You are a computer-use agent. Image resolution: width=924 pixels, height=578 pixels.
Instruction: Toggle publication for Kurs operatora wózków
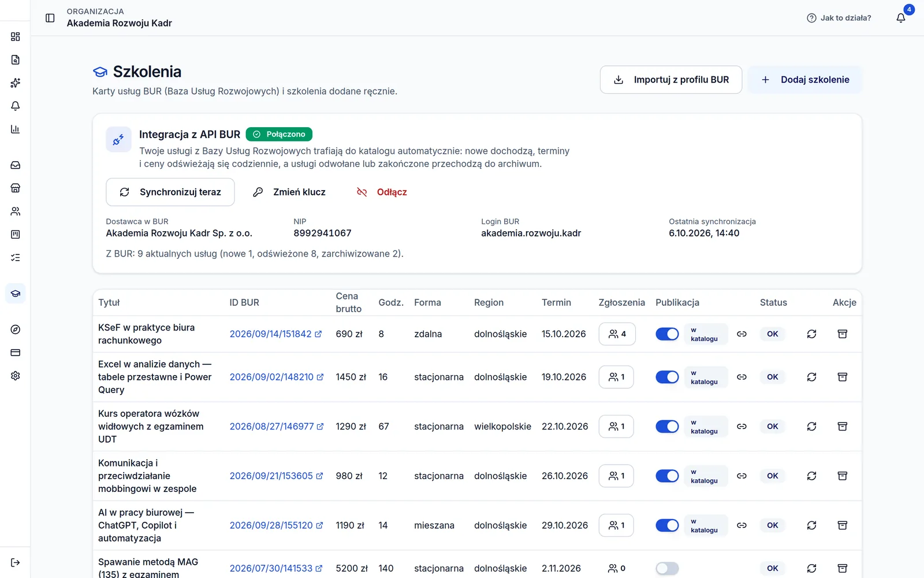(667, 427)
